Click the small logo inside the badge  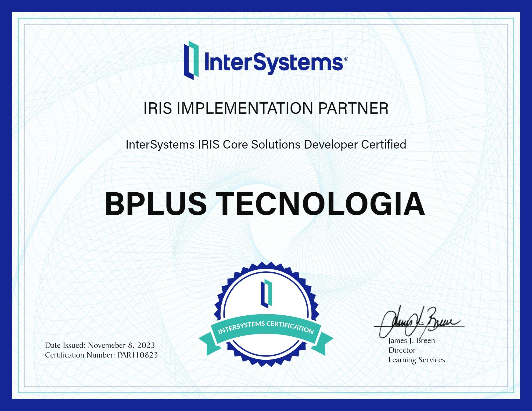click(266, 293)
